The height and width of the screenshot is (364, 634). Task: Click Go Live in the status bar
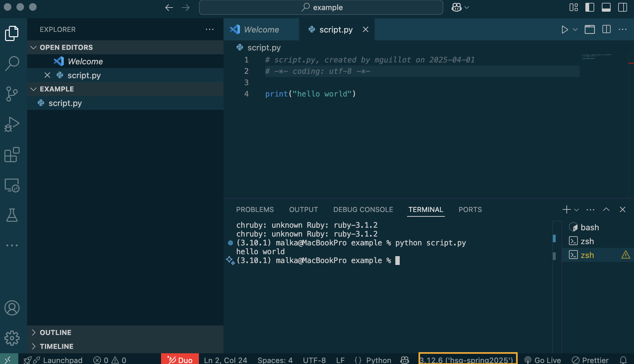pyautogui.click(x=543, y=360)
